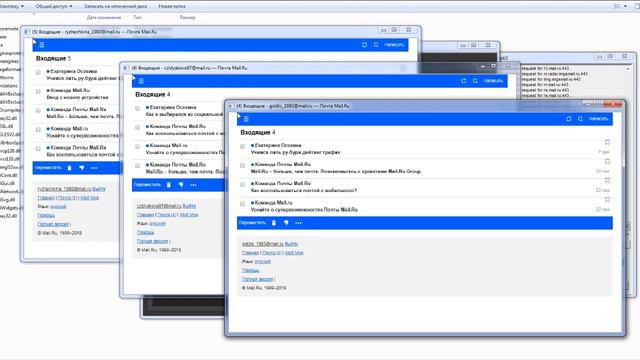Check Екатерина Осокина email in rychechkina_1980 window
Viewport: 640px width, 360px height.
(x=38, y=72)
